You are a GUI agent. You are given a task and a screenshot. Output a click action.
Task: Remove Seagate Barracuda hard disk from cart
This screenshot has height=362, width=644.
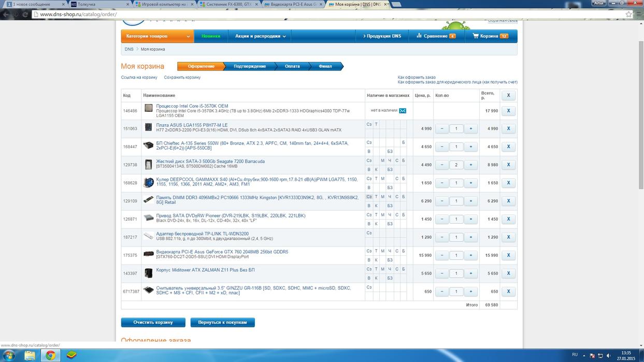pyautogui.click(x=508, y=165)
